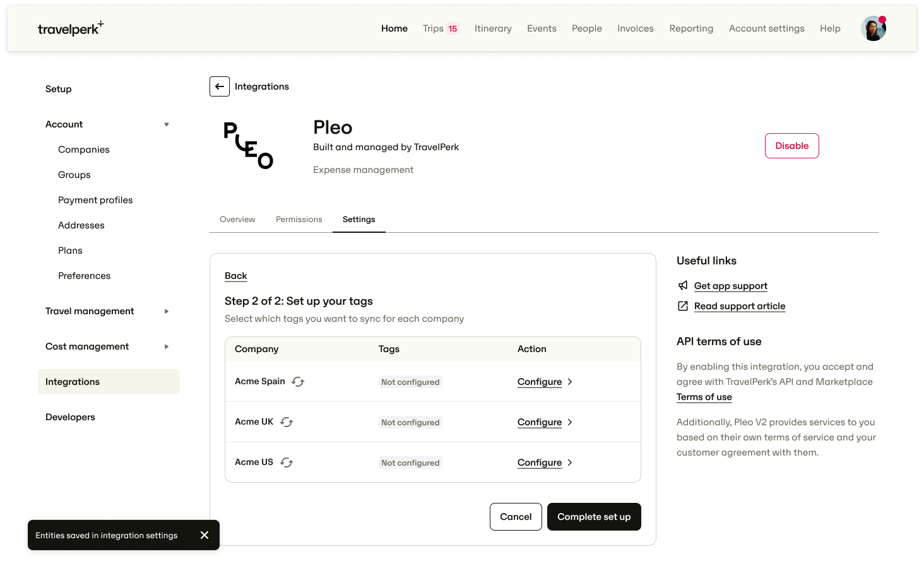Click Not configured tag for Acme US
Screen dimensions: 924x571
[410, 462]
